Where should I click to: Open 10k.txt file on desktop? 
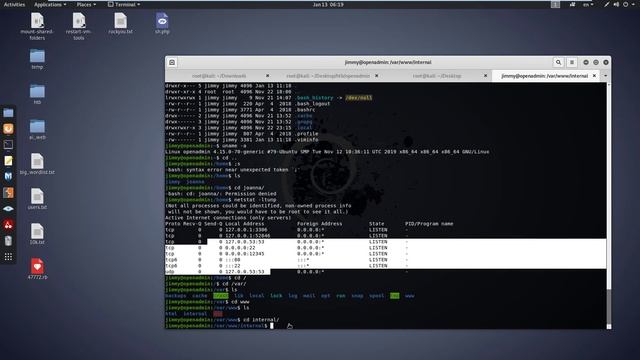tap(37, 234)
